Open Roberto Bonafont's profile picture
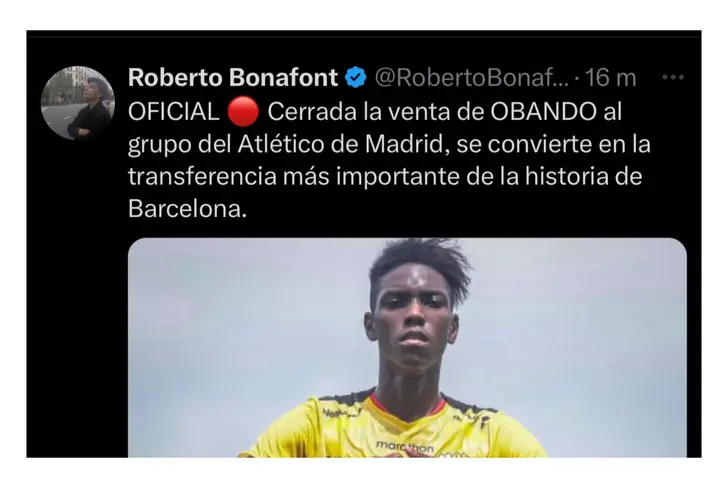Screen dimensions: 728x488 (x=78, y=103)
